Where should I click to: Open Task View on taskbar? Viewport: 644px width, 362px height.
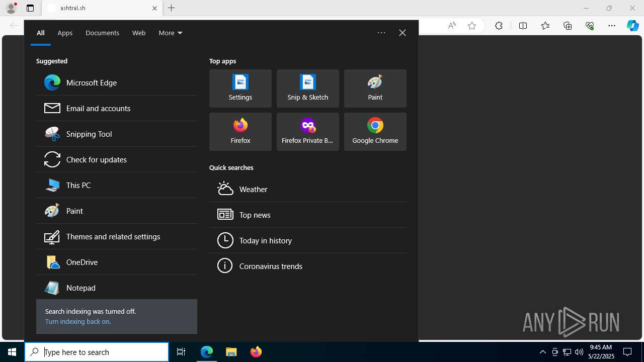tap(181, 352)
